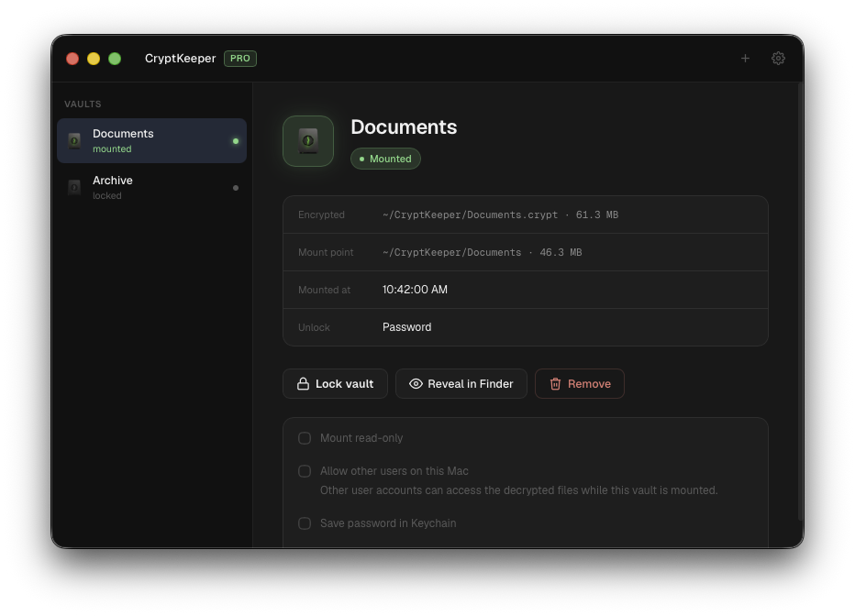Click the 'mounted' status under Documents
Image resolution: width=855 pixels, height=616 pixels.
pos(112,148)
